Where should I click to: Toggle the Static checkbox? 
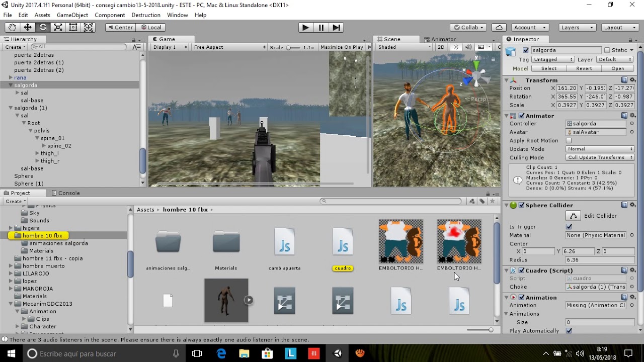coord(607,50)
